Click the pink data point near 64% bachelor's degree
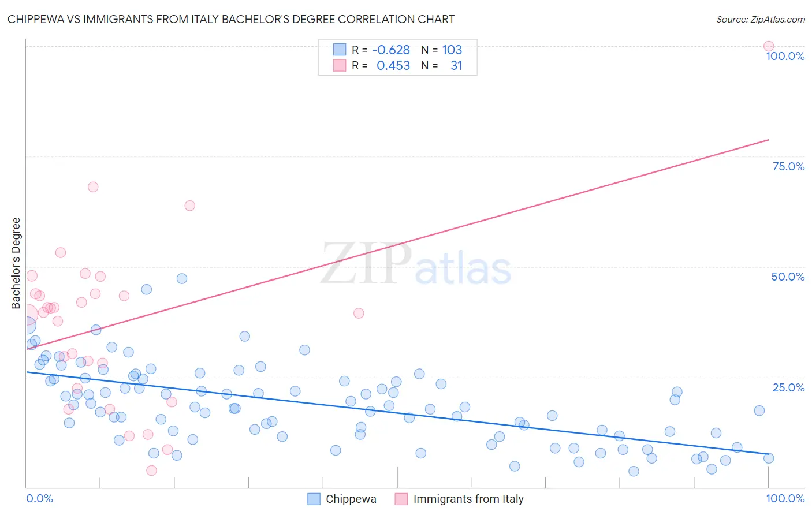 click(189, 206)
